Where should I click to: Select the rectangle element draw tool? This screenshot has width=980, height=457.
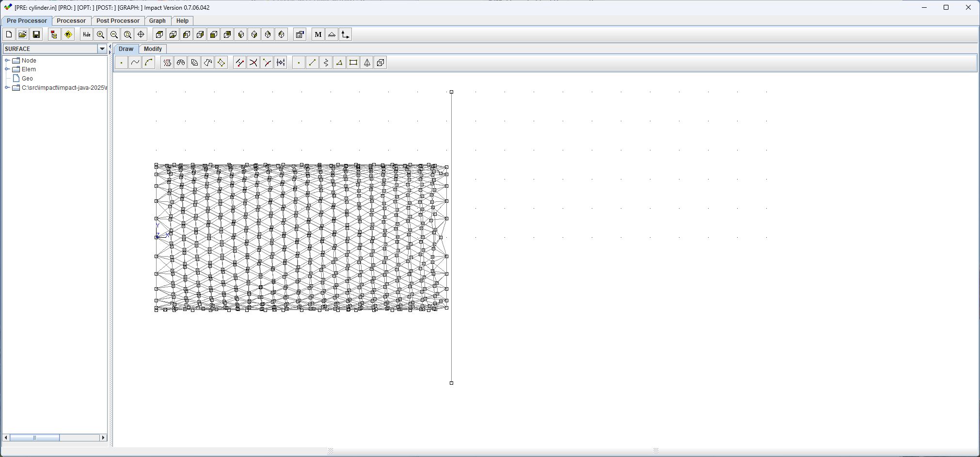click(353, 63)
